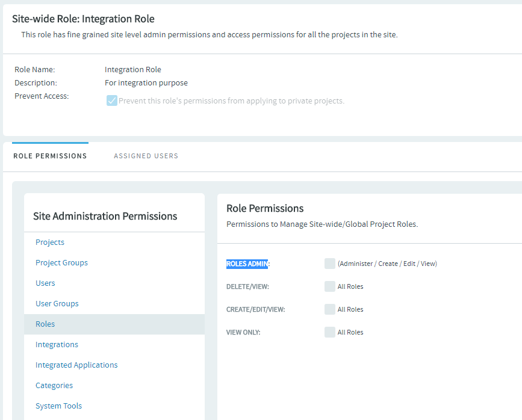The width and height of the screenshot is (522, 420).
Task: Select Users in Site Administration list
Action: [45, 283]
